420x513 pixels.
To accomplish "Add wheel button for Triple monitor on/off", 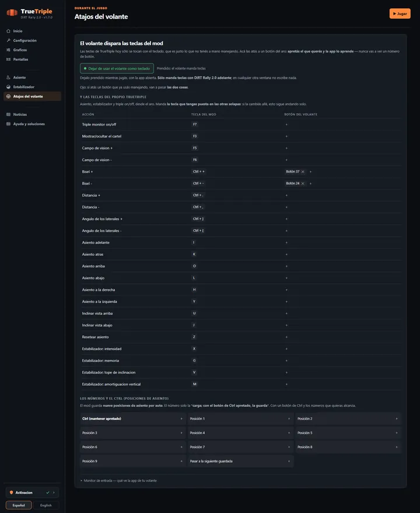I will [x=286, y=125].
